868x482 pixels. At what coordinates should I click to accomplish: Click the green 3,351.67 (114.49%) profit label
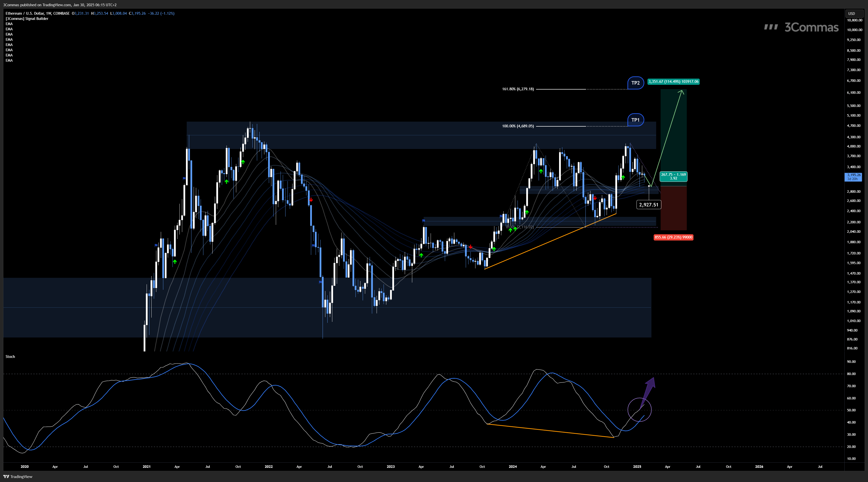point(673,82)
